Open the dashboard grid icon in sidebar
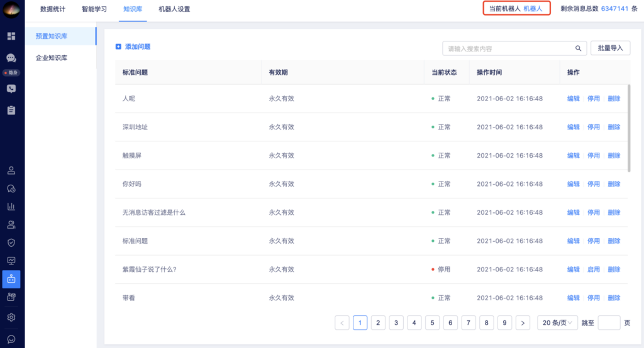The image size is (644, 348). (x=11, y=36)
